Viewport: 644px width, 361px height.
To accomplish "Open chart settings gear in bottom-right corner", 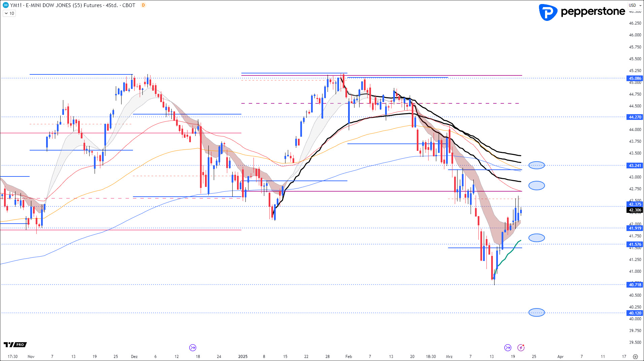I will (635, 356).
